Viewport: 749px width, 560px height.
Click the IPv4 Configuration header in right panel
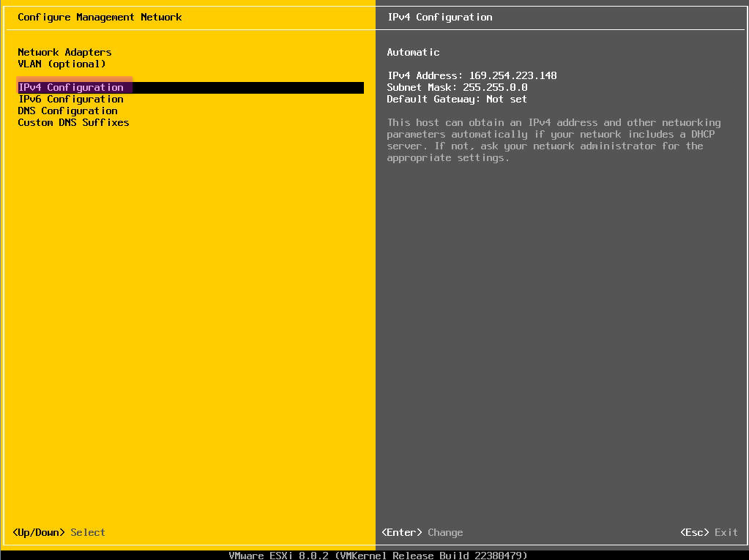(439, 17)
